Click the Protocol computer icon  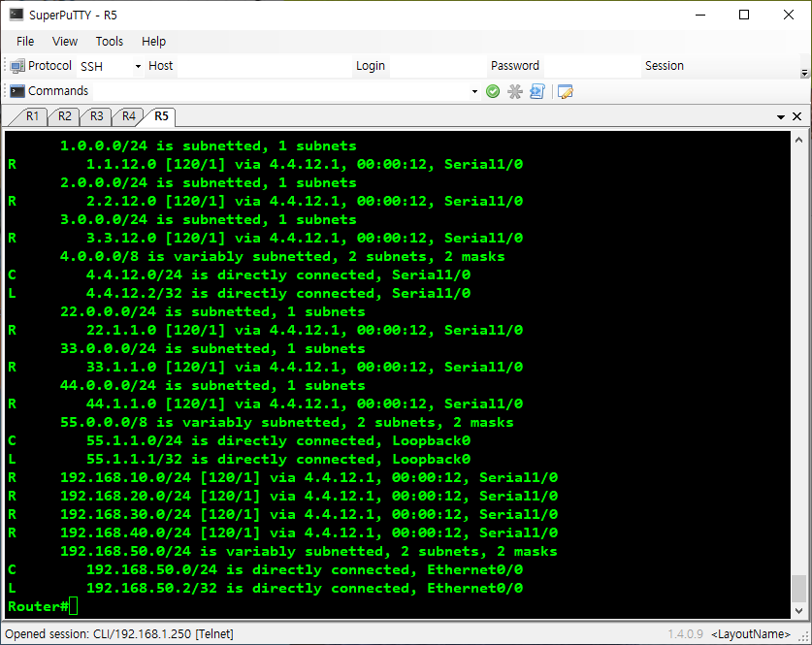tap(17, 66)
